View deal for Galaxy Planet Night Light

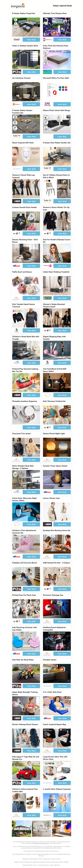pyautogui.click(x=62, y=460)
